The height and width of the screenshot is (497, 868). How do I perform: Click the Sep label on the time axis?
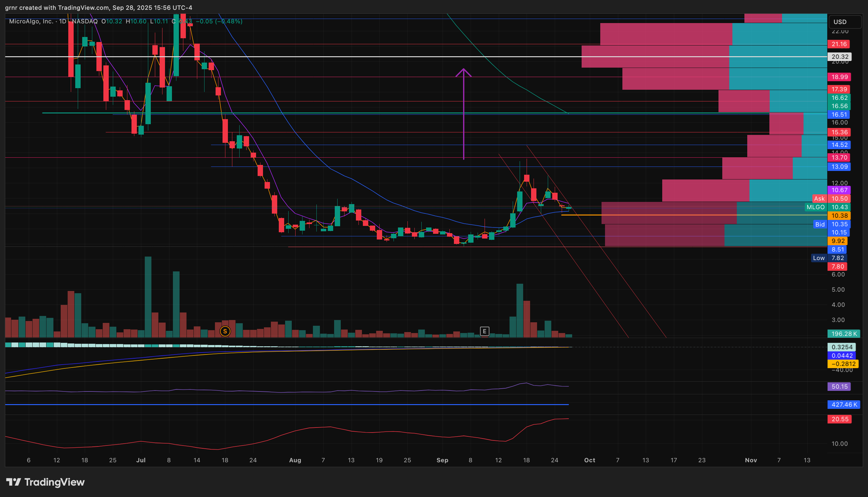pyautogui.click(x=442, y=460)
